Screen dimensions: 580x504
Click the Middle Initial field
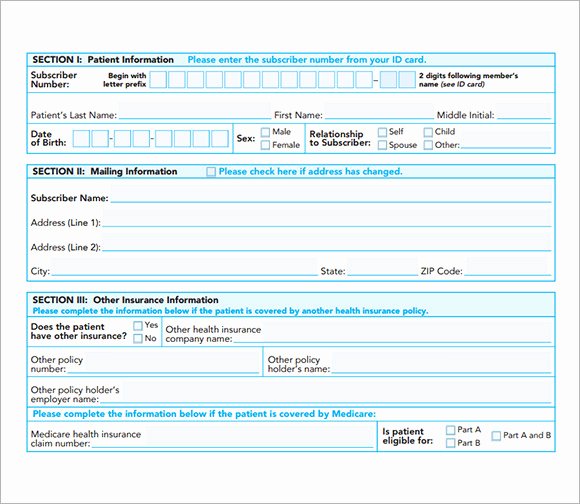[524, 111]
